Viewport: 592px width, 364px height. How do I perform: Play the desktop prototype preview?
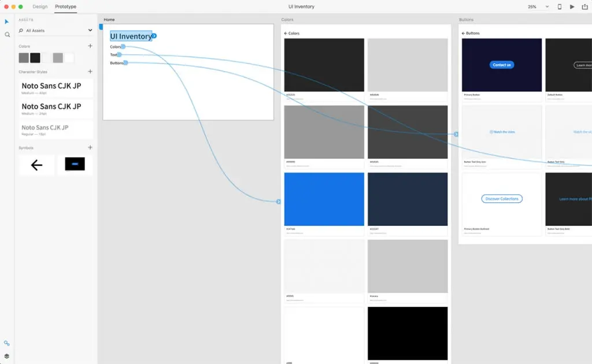point(572,7)
